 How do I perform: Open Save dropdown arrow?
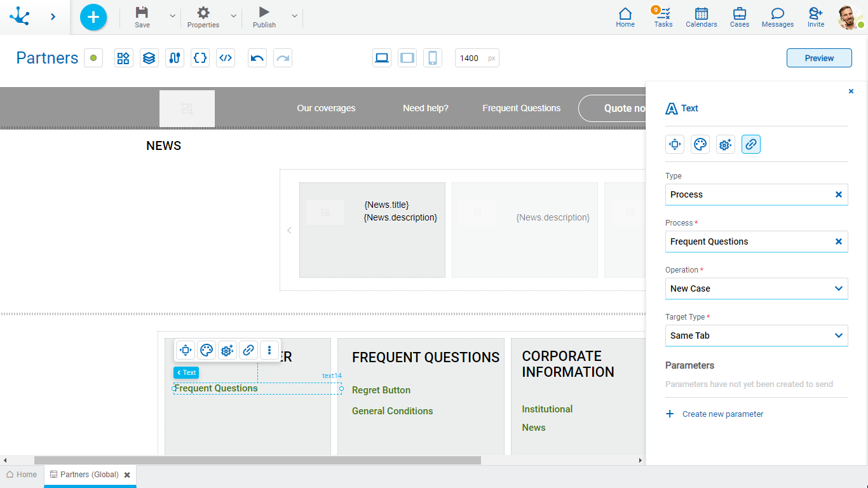173,16
